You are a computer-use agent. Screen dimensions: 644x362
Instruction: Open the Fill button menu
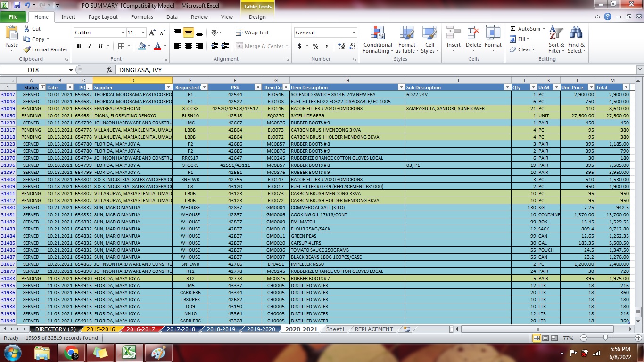520,39
